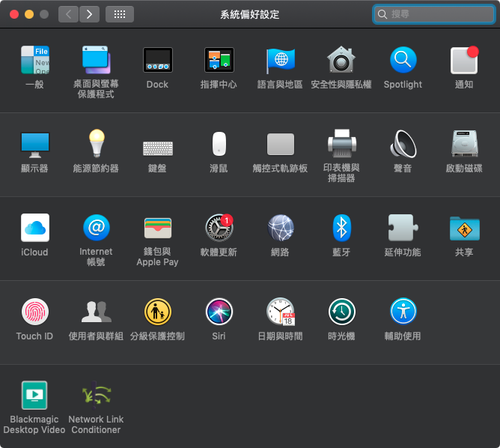Open 顯示器 (Displays) settings
The width and height of the screenshot is (500, 448).
[34, 144]
